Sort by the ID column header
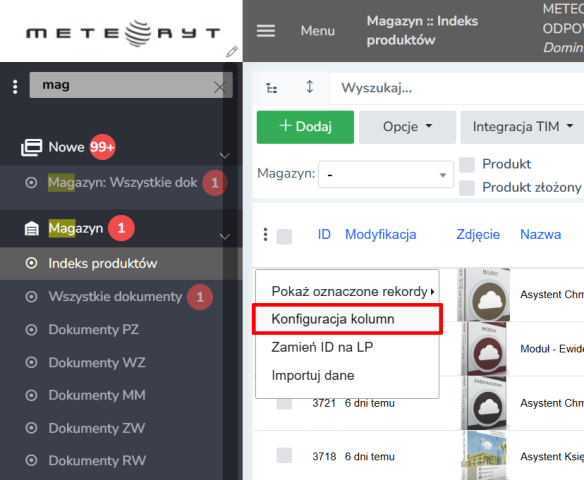 324,235
